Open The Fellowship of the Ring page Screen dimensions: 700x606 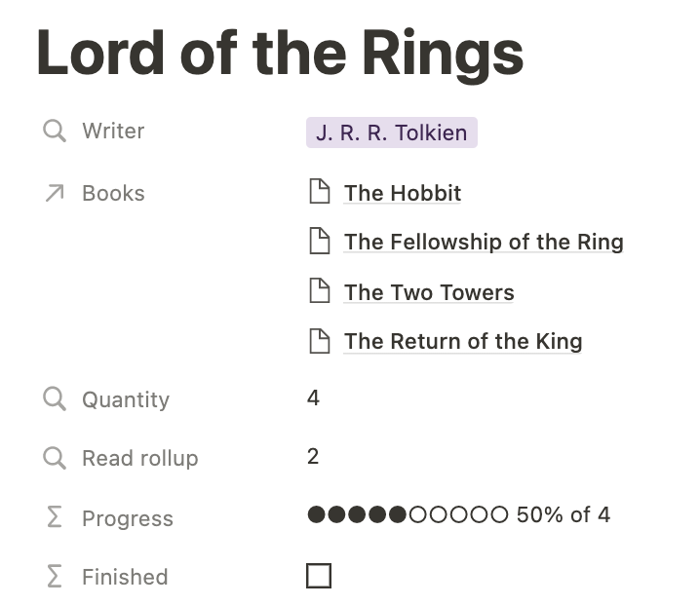point(484,242)
